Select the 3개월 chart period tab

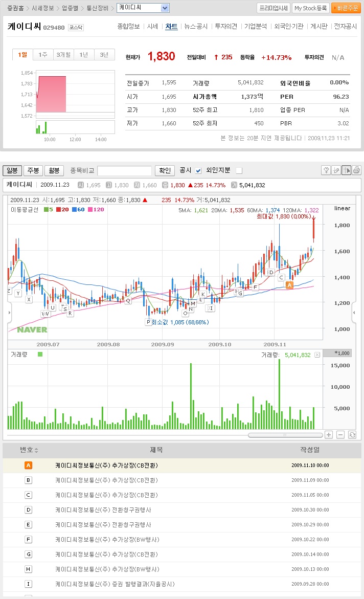63,55
